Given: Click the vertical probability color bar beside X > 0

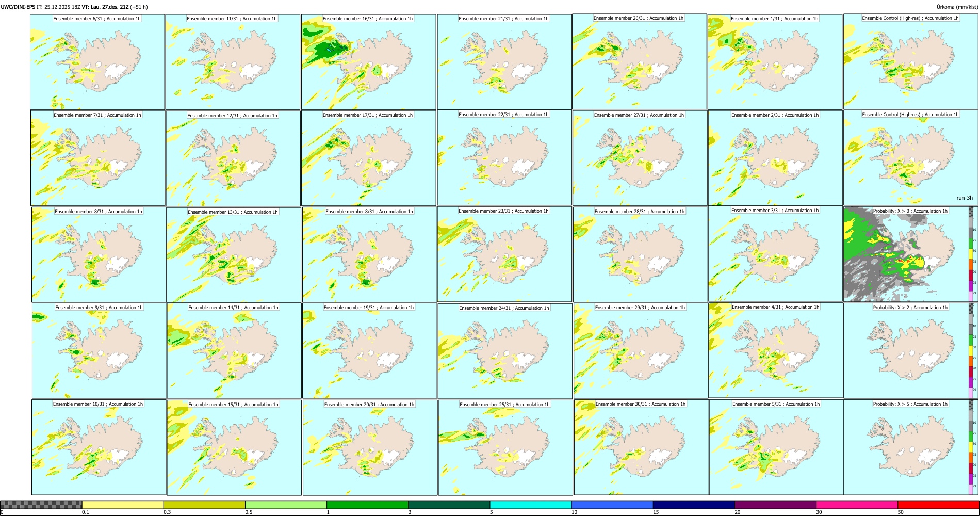Looking at the screenshot, I should 971,254.
